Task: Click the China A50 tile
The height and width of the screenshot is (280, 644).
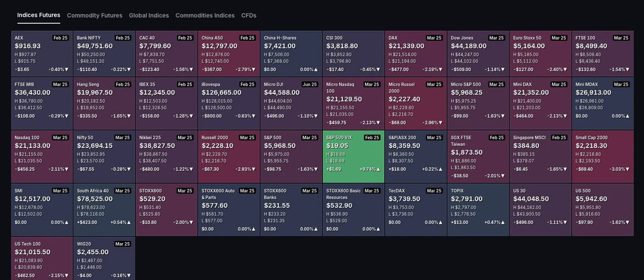Action: (229, 54)
